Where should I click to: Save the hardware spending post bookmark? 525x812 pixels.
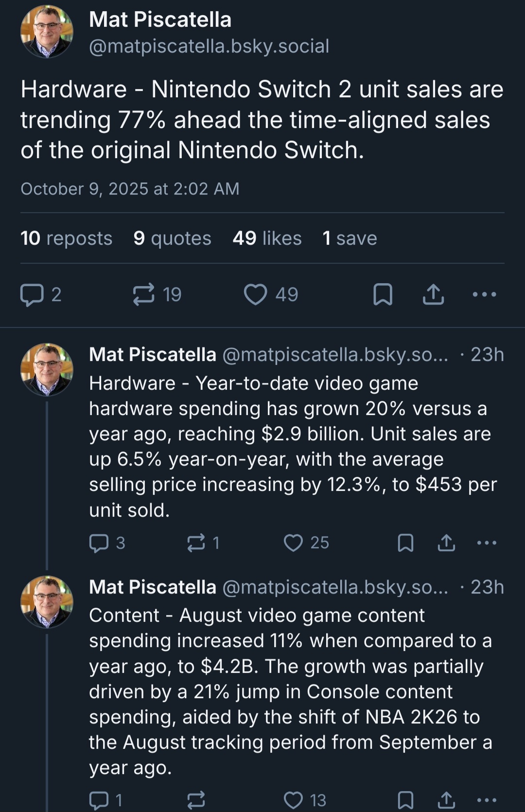coord(405,543)
